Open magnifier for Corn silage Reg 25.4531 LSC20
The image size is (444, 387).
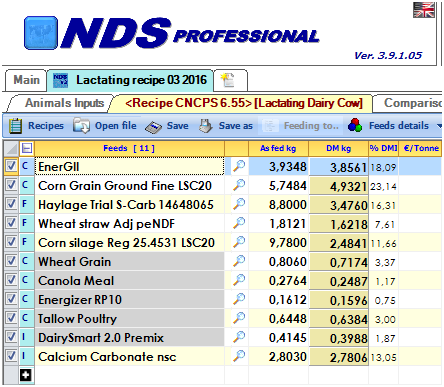pyautogui.click(x=239, y=242)
